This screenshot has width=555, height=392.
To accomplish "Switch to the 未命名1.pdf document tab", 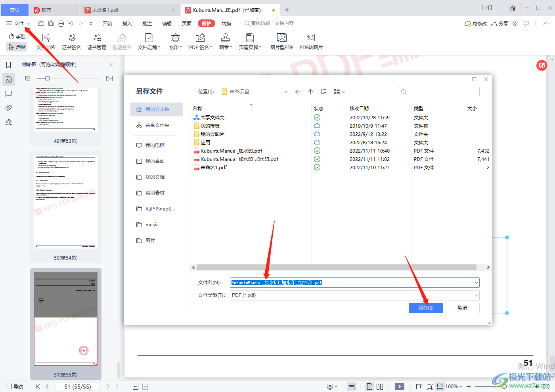I will coord(130,10).
